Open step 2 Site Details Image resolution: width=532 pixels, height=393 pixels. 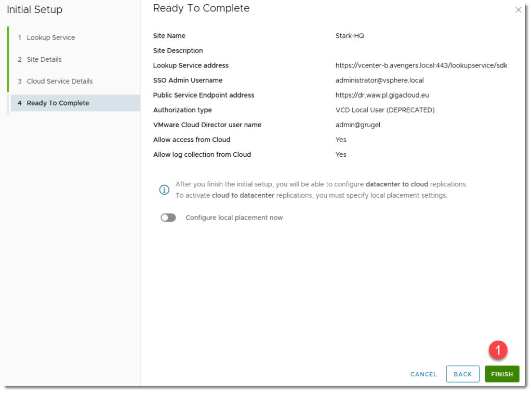coord(44,60)
